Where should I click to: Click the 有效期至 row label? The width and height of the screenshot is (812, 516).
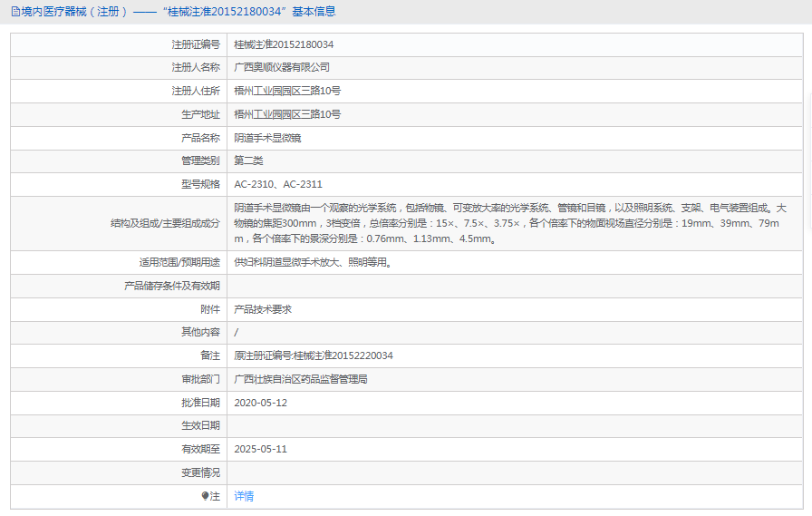point(200,449)
